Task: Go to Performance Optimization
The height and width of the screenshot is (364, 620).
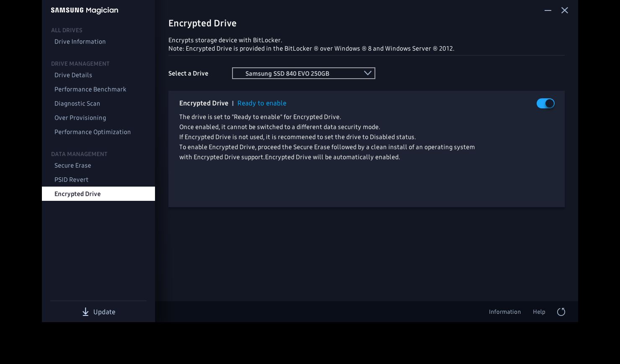Action: (x=93, y=132)
